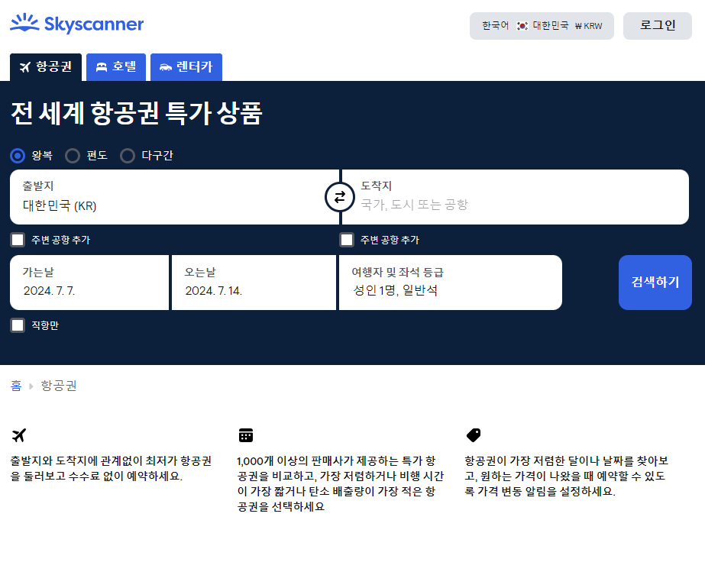Switch to the 호텔 hotels tab
The width and height of the screenshot is (705, 588).
(116, 67)
